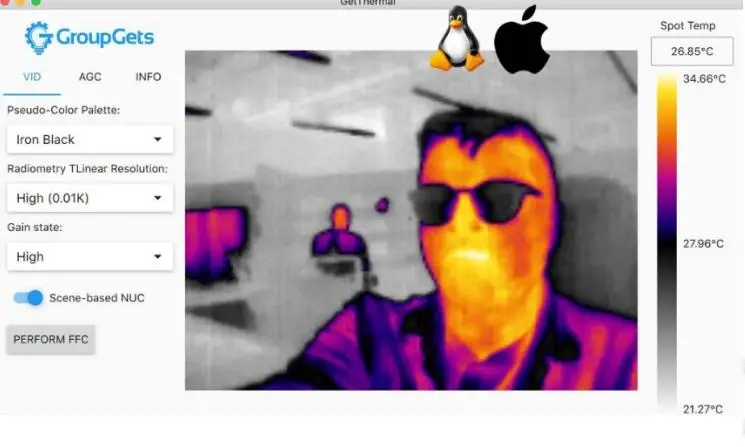Click the black Apple logo icon
Image resolution: width=745 pixels, height=447 pixels.
point(522,40)
